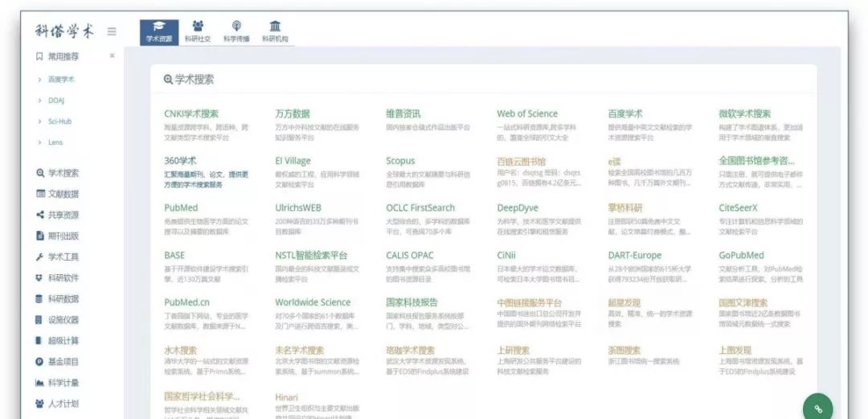
Task: Select 基金项目 in the sidebar
Action: tap(63, 362)
